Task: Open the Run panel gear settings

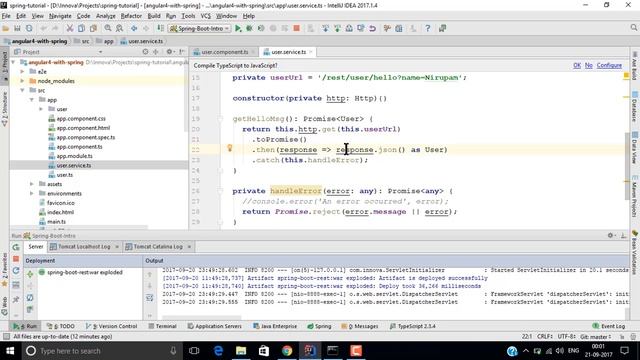Action: (x=611, y=236)
